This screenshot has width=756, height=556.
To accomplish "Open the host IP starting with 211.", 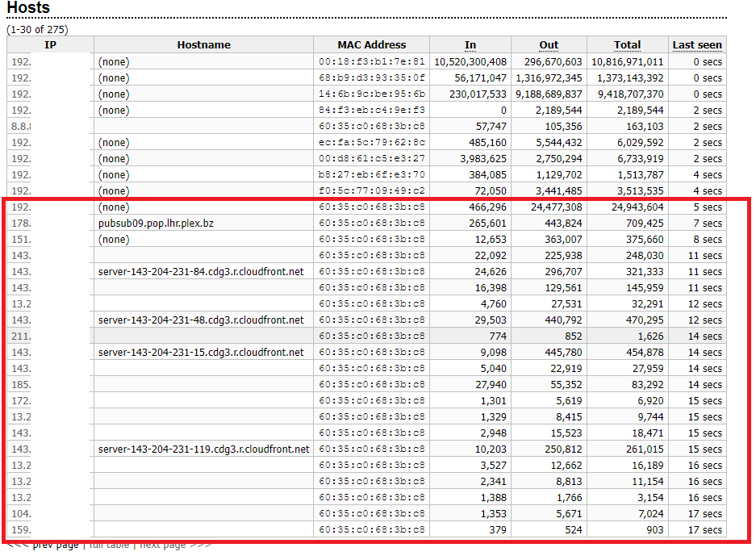I will (x=21, y=337).
